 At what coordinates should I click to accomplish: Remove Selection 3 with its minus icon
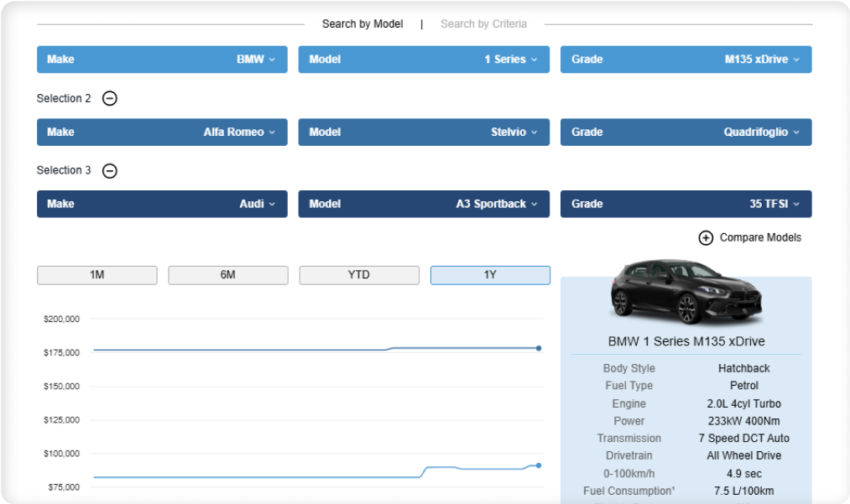coord(110,171)
